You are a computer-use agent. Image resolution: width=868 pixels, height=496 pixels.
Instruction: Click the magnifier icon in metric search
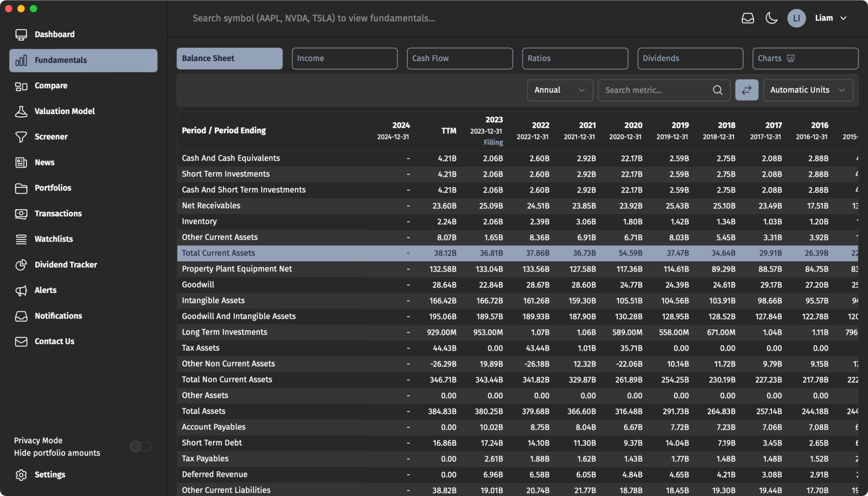click(x=718, y=90)
